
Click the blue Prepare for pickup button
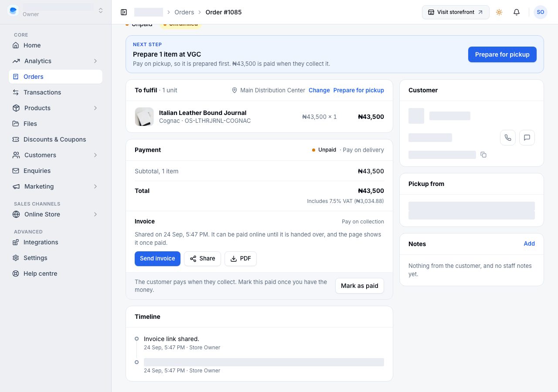coord(502,54)
